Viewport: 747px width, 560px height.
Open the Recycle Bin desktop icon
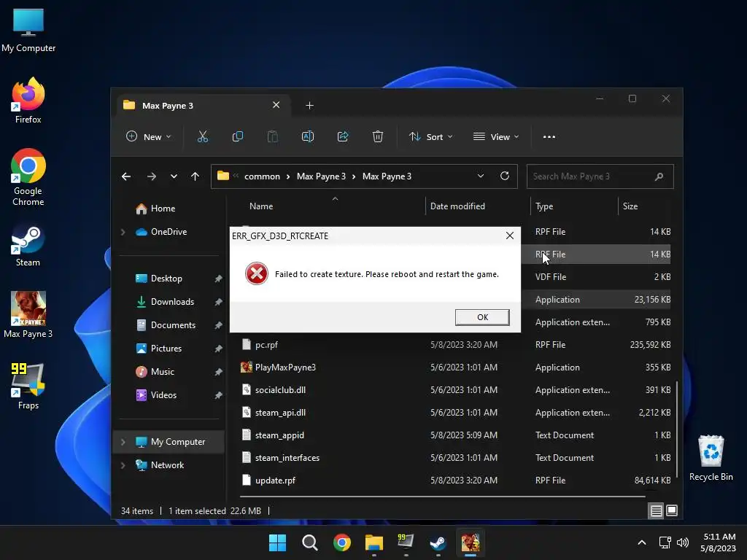[x=711, y=458]
